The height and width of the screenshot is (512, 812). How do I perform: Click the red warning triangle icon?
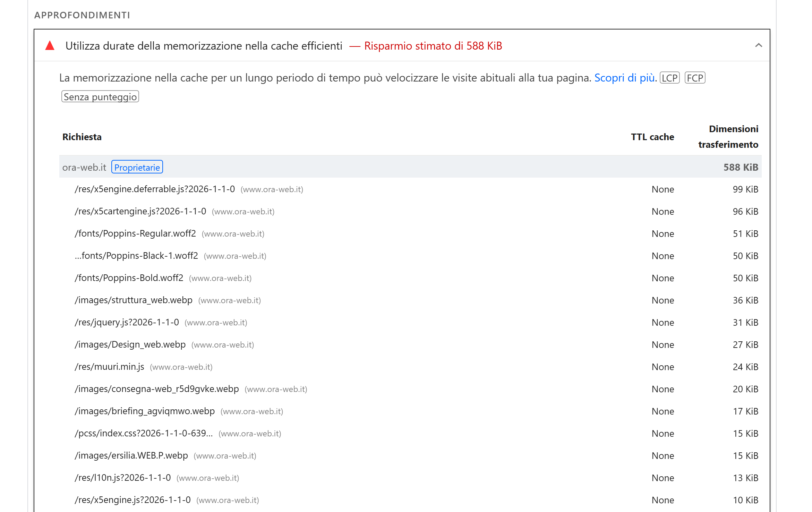click(x=50, y=45)
